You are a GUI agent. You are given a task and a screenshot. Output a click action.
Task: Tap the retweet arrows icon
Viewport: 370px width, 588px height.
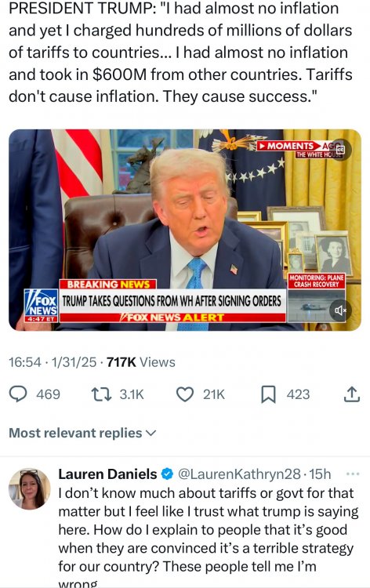tap(101, 394)
